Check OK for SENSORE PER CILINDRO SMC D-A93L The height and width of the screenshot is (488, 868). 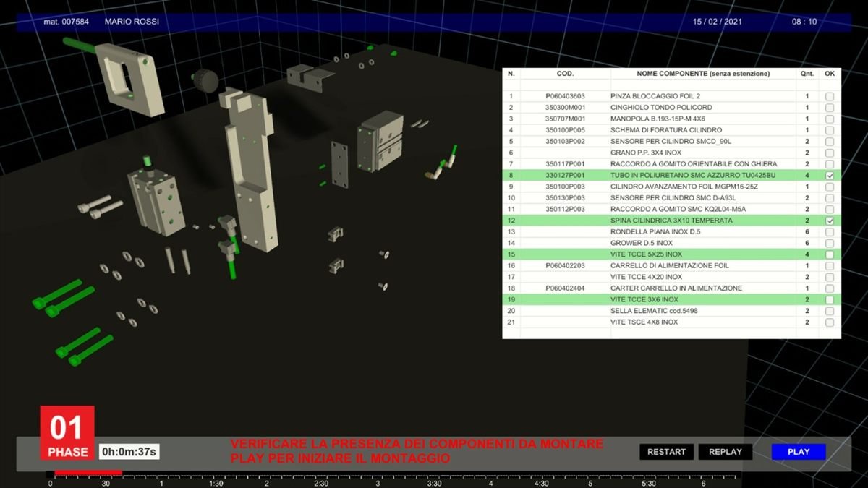pos(830,198)
